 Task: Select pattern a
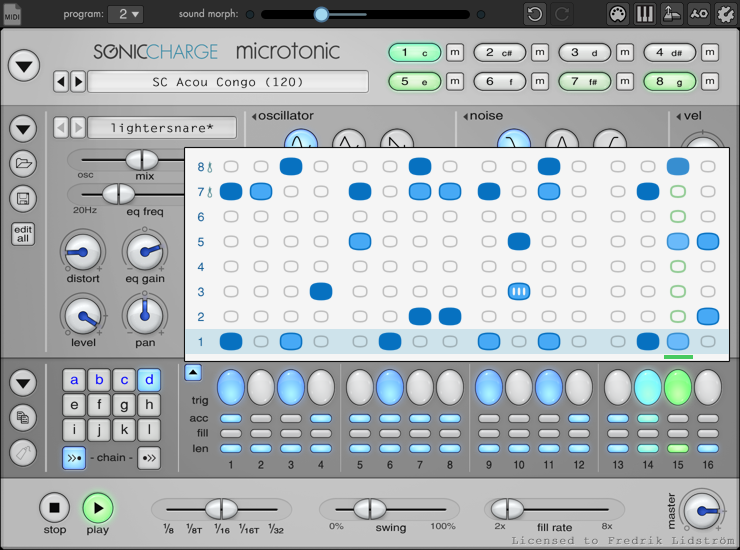pos(74,380)
